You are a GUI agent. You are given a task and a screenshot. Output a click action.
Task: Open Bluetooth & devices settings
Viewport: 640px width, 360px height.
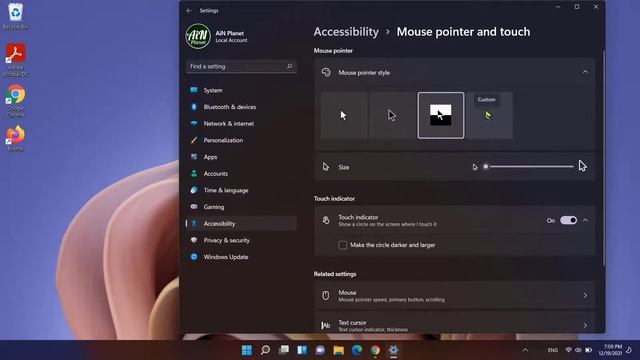(x=241, y=107)
